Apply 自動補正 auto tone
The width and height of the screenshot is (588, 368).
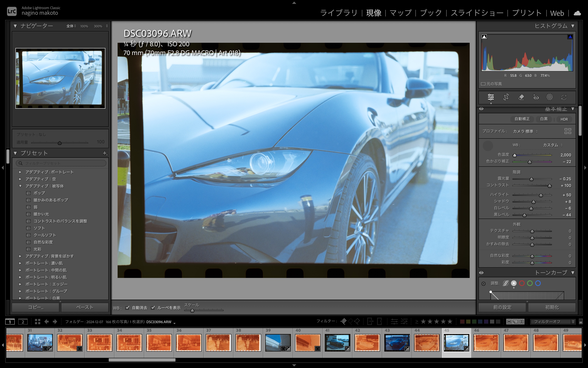[522, 119]
